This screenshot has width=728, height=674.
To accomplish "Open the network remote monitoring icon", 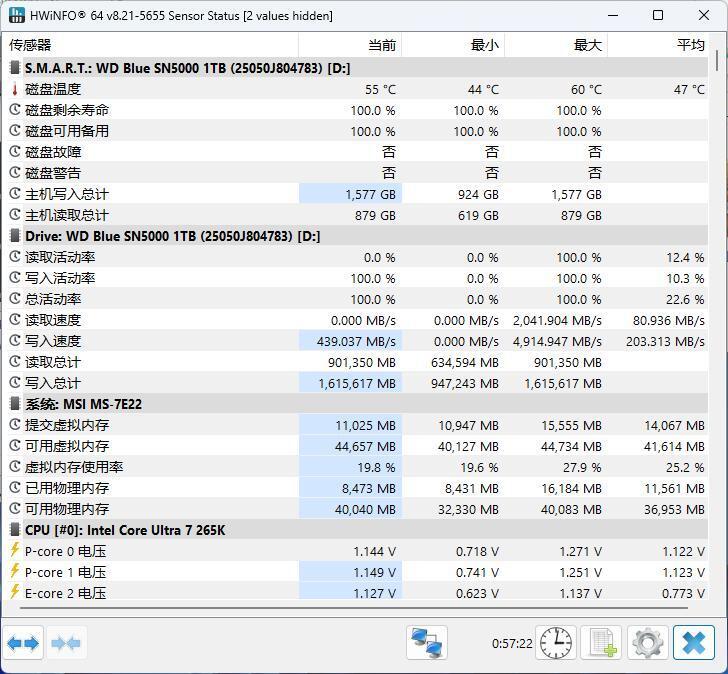I will (x=427, y=643).
